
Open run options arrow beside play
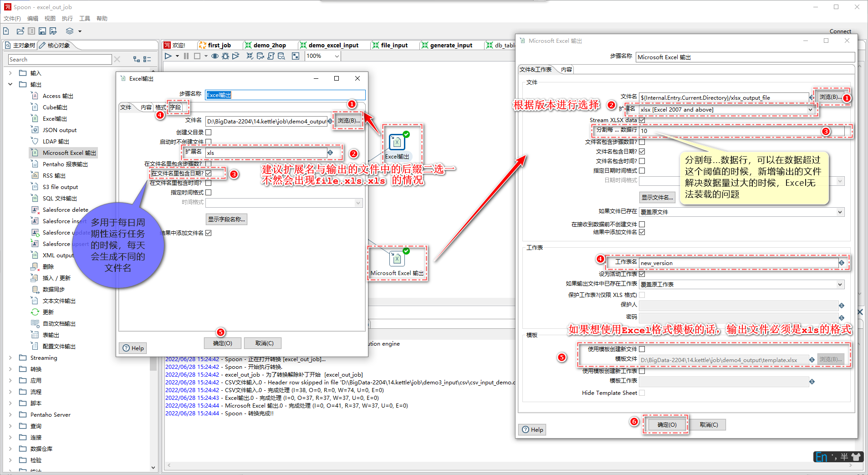click(177, 56)
